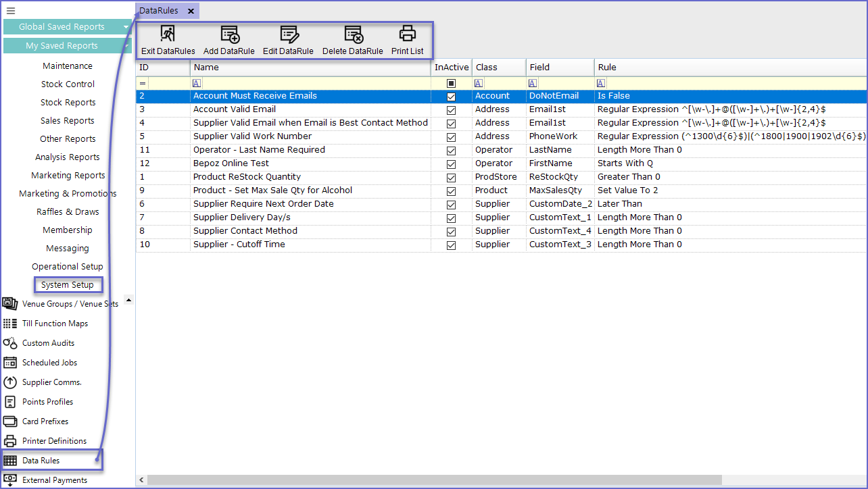868x489 pixels.
Task: Toggle InActive checkbox for Bepoz Online Test
Action: (451, 164)
